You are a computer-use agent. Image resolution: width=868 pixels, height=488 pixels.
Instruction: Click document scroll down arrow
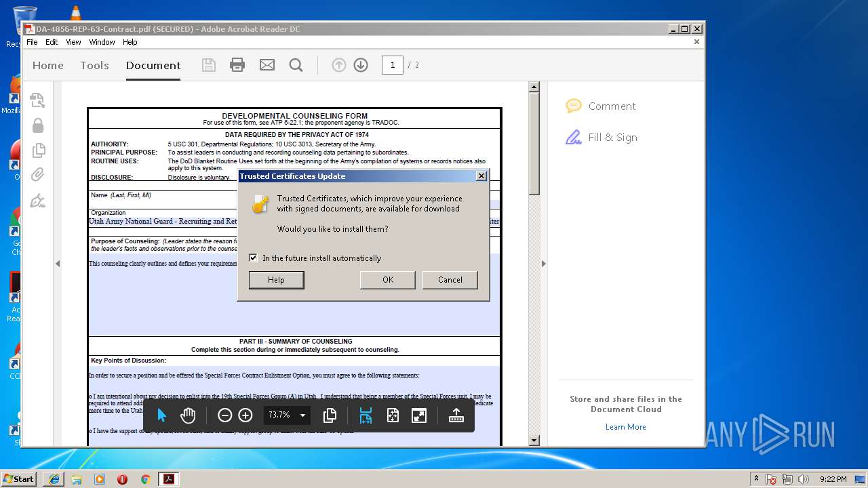[x=534, y=441]
